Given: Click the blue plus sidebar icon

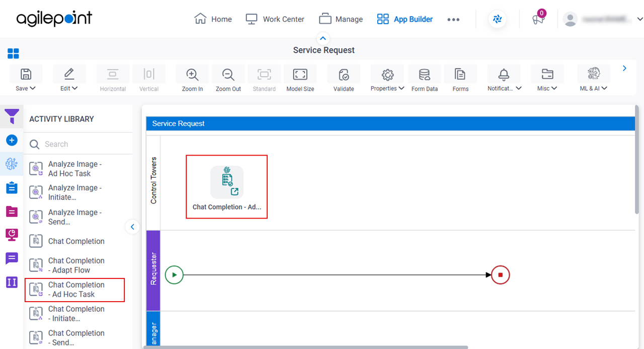Looking at the screenshot, I should (12, 140).
